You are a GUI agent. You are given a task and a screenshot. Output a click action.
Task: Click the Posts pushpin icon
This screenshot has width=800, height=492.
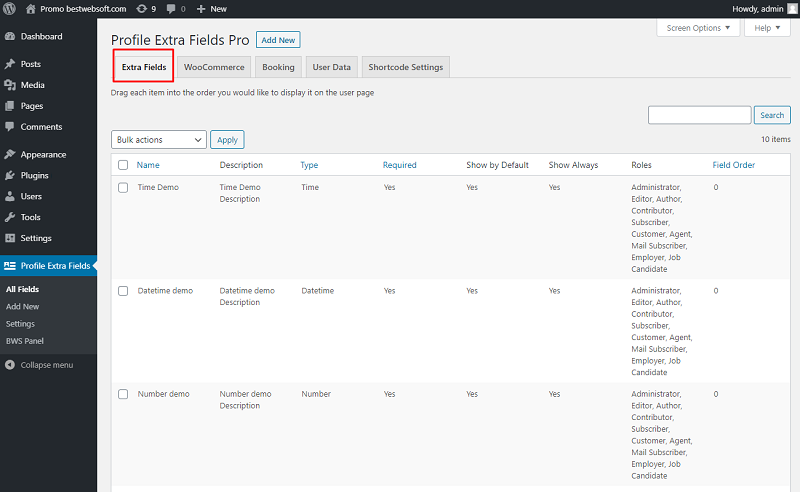tap(10, 64)
